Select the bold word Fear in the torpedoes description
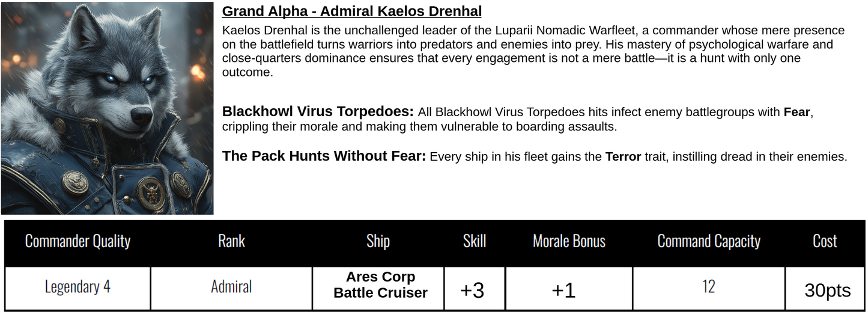The image size is (868, 314). coord(797,112)
